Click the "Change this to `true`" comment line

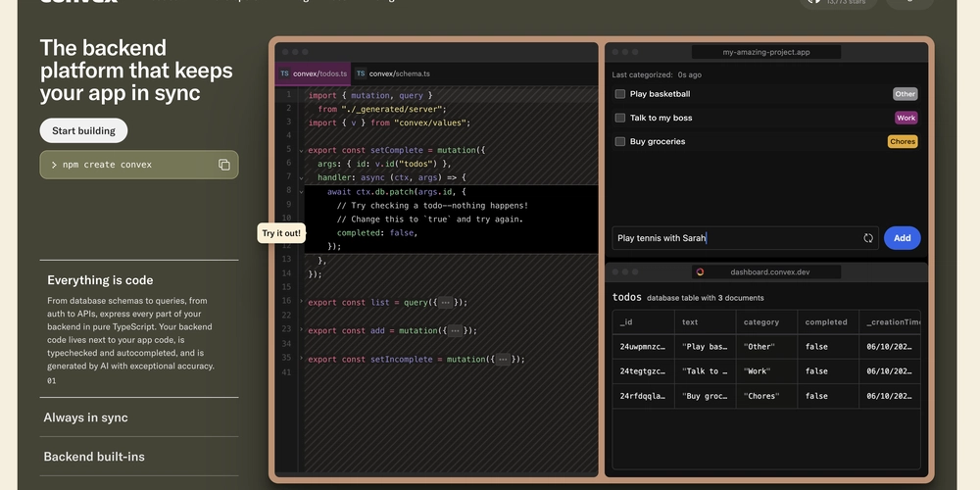[430, 220]
